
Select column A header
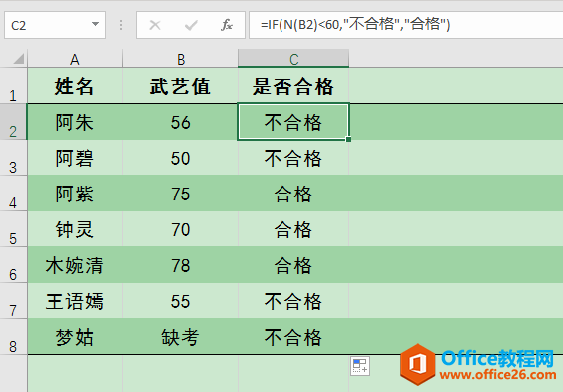point(75,59)
